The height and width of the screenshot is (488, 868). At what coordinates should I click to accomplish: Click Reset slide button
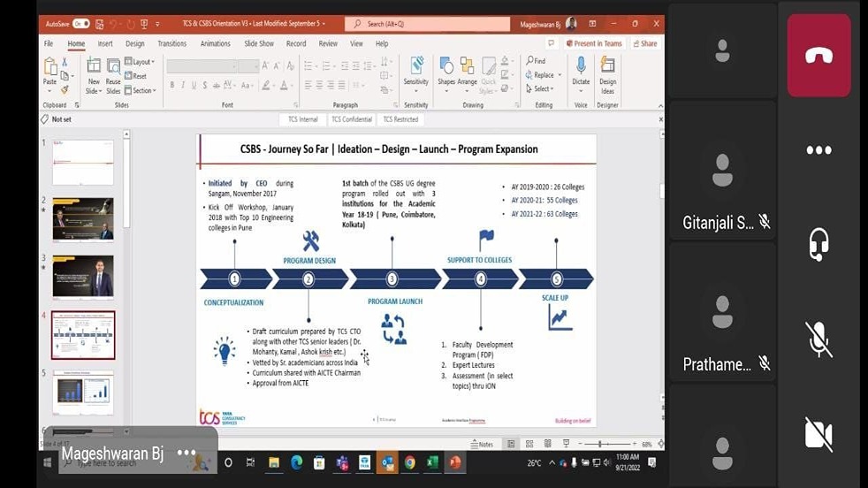pyautogui.click(x=136, y=76)
